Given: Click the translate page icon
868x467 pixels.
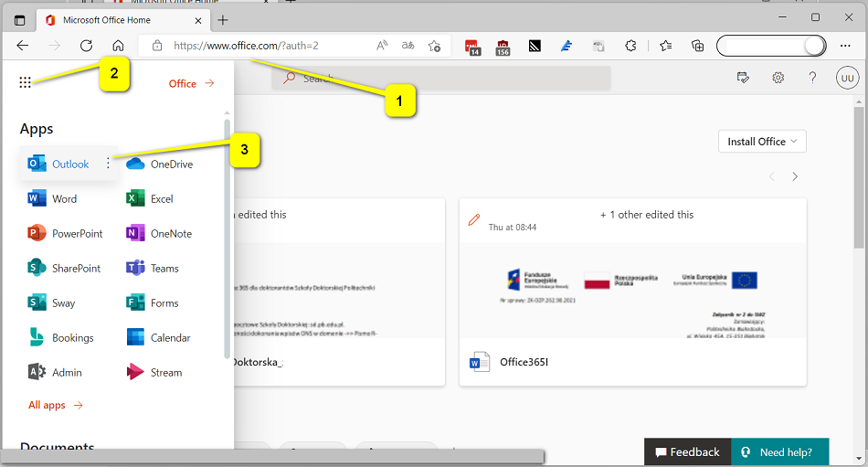Looking at the screenshot, I should (x=408, y=46).
